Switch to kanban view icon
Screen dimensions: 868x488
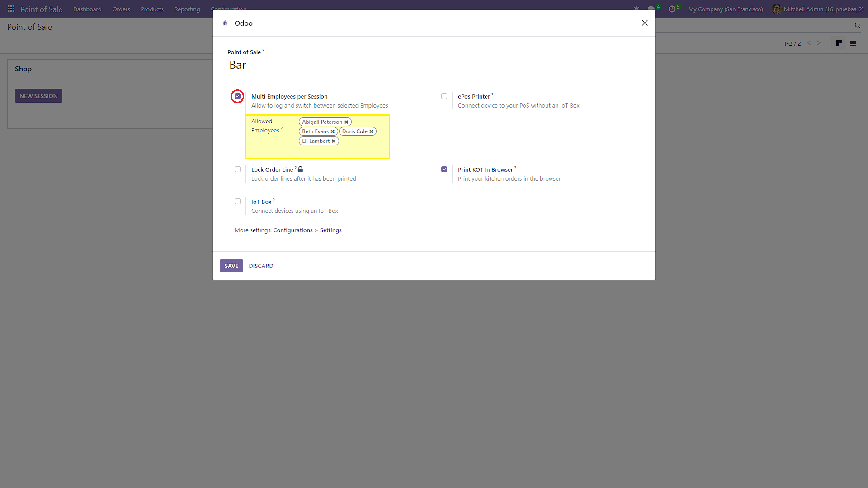[x=839, y=43]
